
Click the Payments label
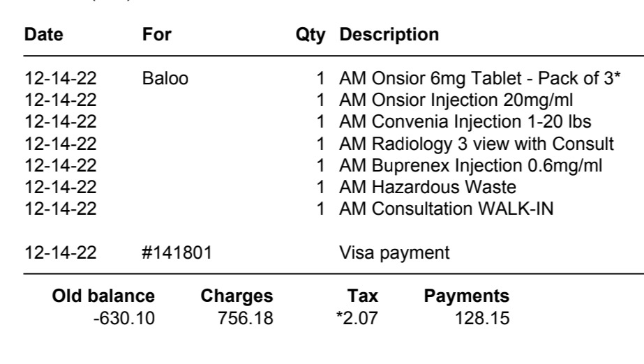(x=467, y=296)
